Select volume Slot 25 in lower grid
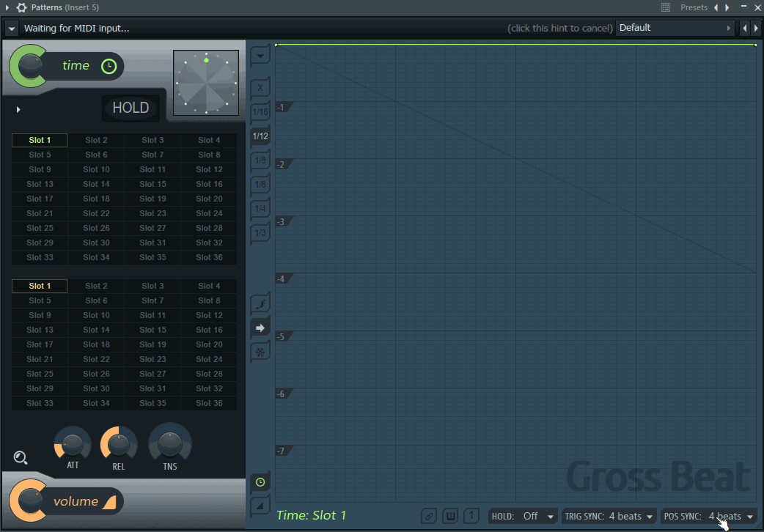This screenshot has height=532, width=764. (x=40, y=374)
